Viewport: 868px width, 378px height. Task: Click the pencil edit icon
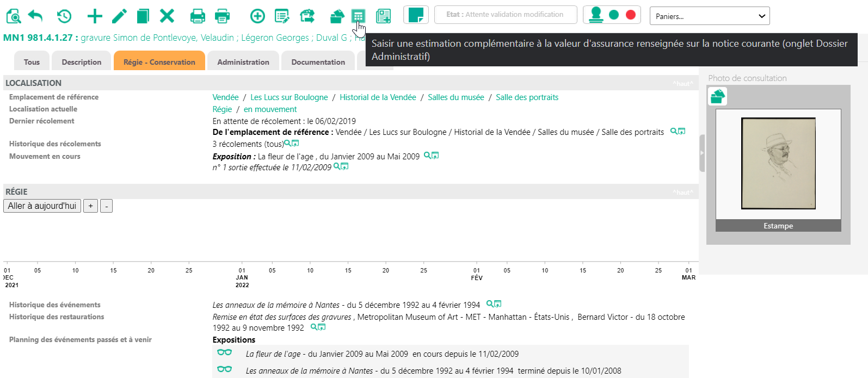point(119,16)
